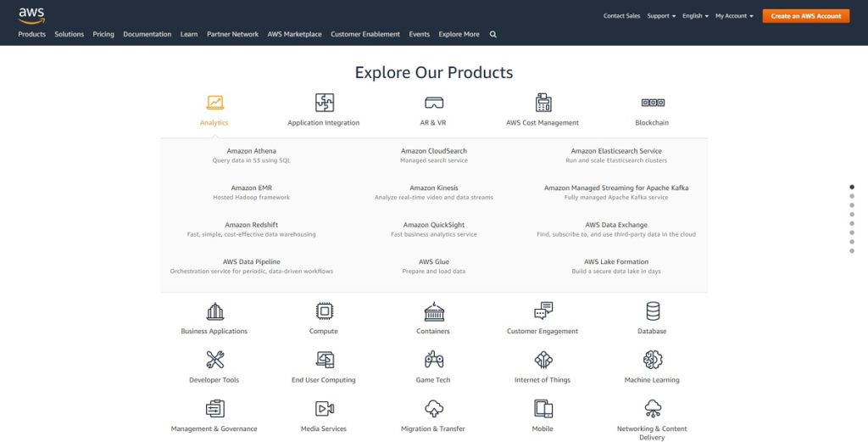Click the AR & VR headset icon
868x442 pixels.
pyautogui.click(x=433, y=103)
